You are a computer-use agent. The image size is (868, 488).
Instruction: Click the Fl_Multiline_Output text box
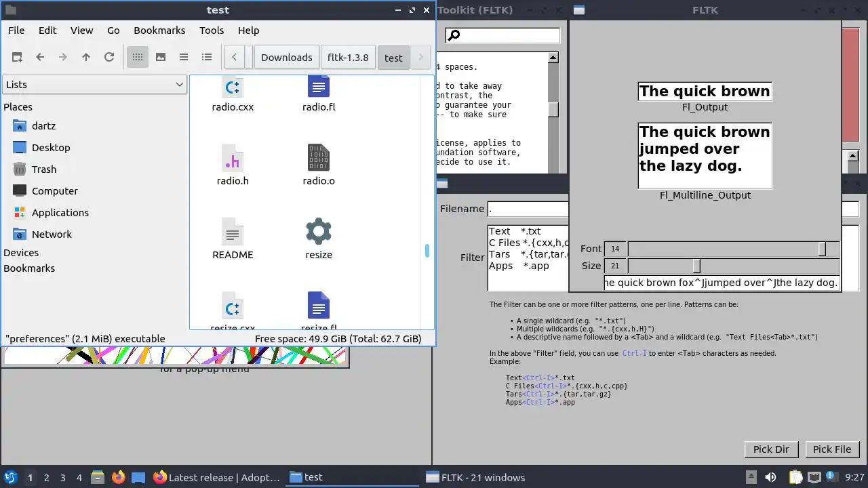[x=705, y=155]
